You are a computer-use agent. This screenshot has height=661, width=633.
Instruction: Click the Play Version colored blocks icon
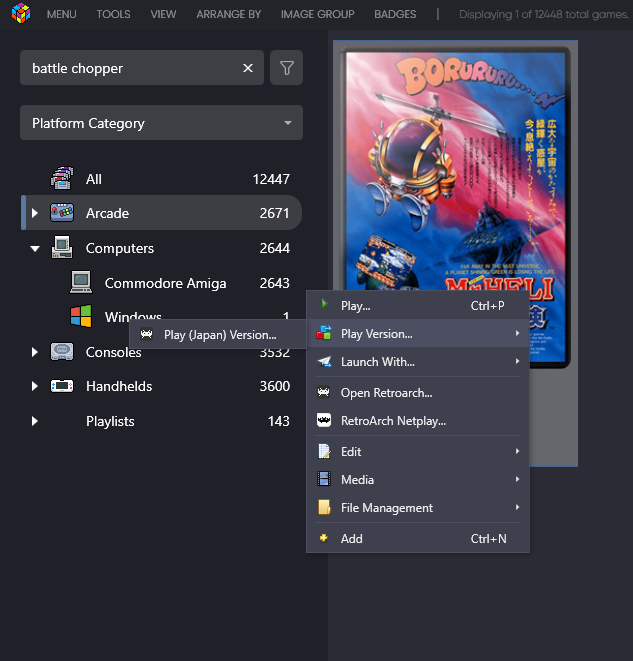pyautogui.click(x=324, y=333)
